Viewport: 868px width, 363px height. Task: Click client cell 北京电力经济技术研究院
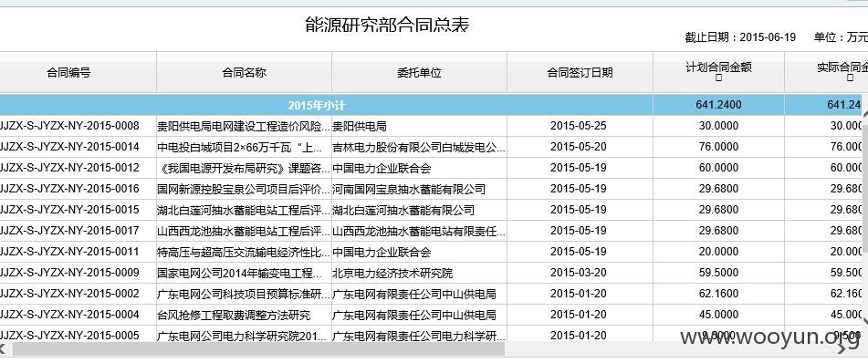(x=392, y=274)
